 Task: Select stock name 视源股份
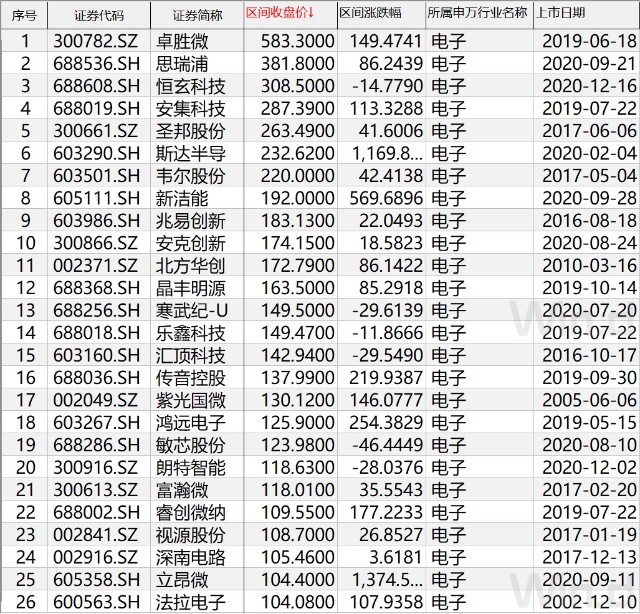point(191,535)
